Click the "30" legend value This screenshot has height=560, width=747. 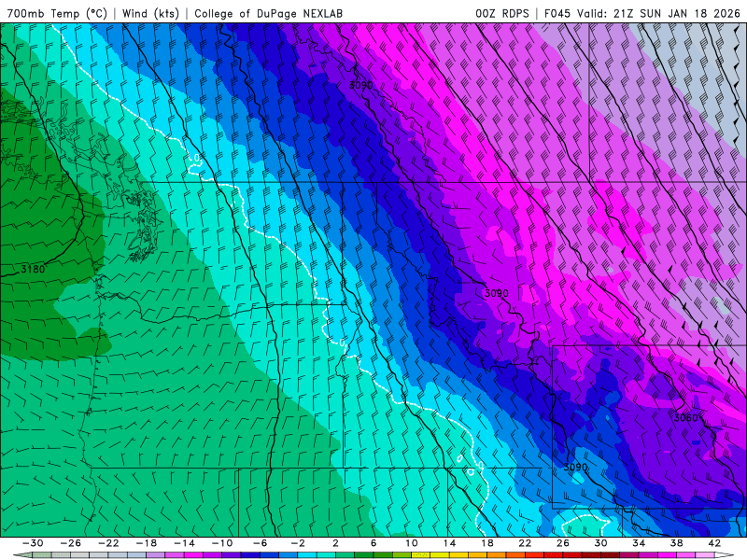click(x=600, y=543)
